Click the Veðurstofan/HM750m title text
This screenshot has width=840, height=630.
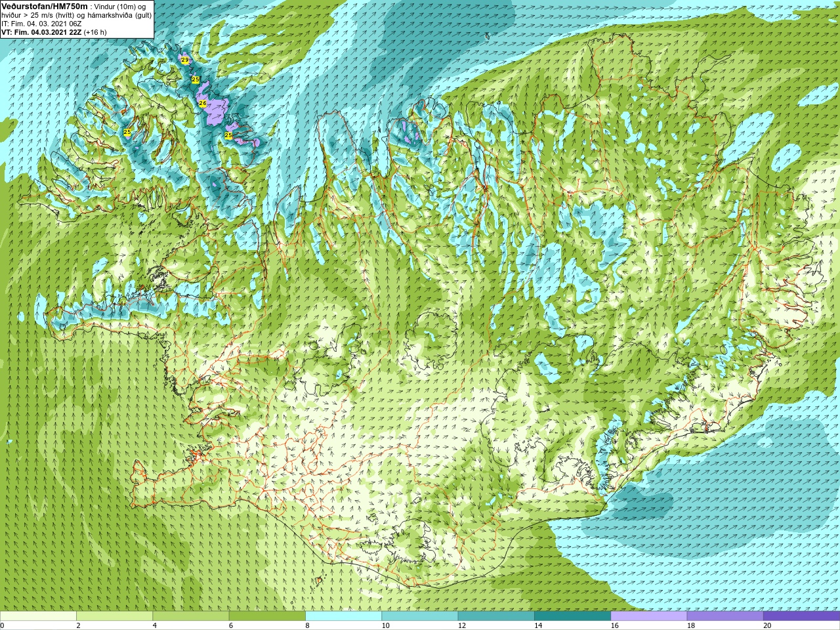45,6
